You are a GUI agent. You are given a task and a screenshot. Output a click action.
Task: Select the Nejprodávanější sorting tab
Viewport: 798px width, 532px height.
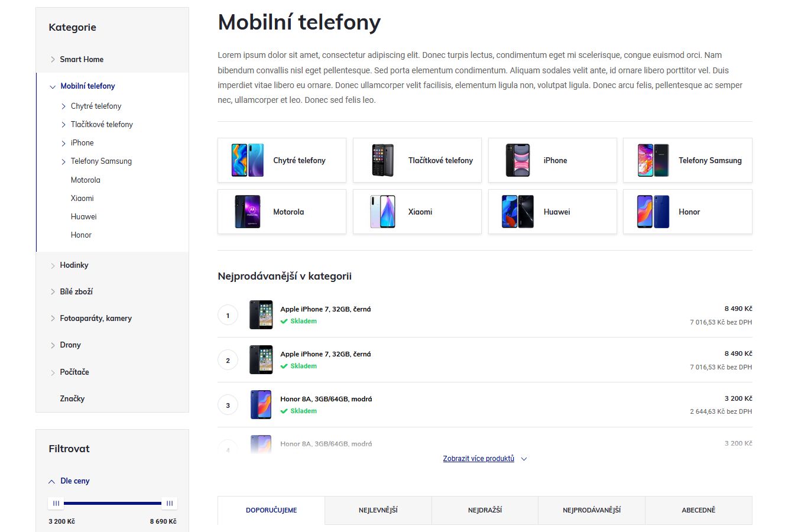point(592,510)
